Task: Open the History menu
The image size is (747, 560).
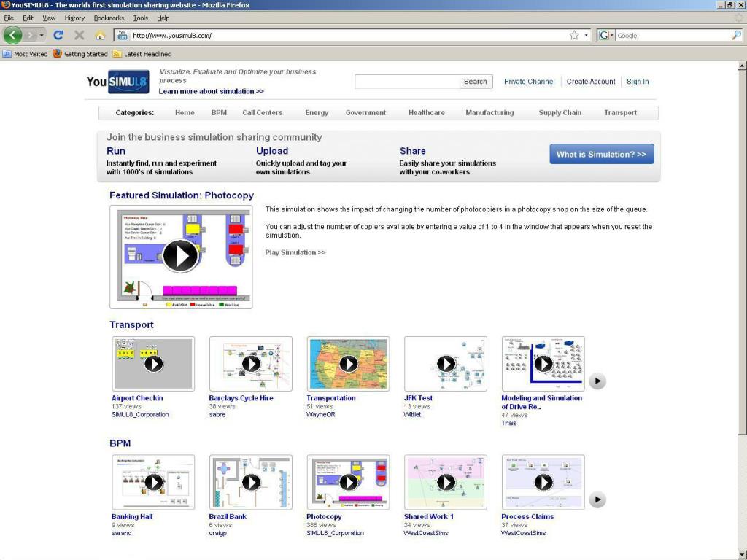Action: click(74, 18)
